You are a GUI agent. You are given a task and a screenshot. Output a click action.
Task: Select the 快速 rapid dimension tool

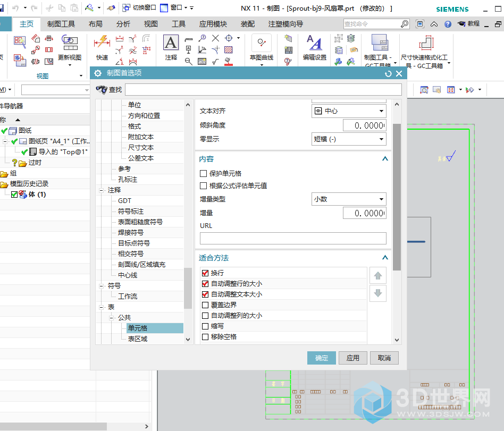(102, 43)
